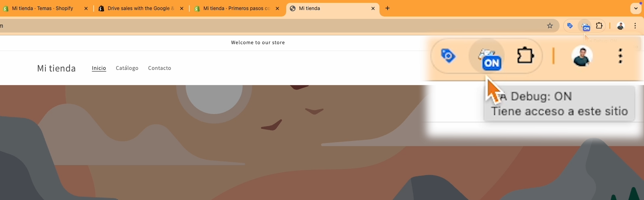The height and width of the screenshot is (200, 644).
Task: Close the Drive sales with the Google tab
Action: click(182, 8)
